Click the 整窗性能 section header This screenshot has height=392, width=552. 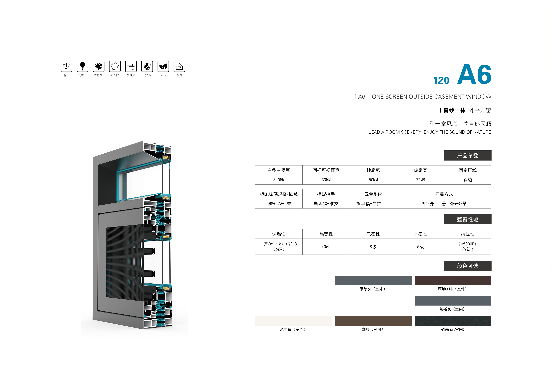(x=467, y=219)
